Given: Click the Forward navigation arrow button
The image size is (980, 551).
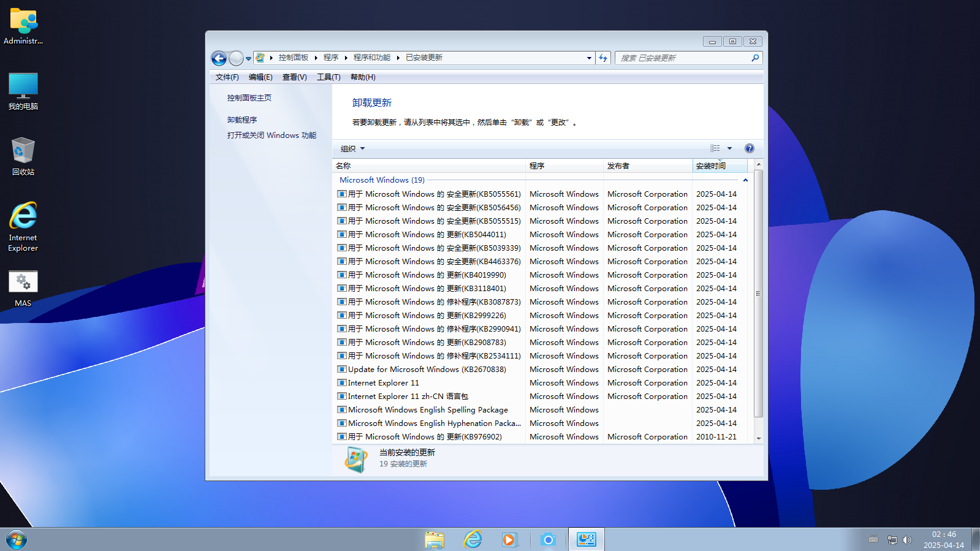Looking at the screenshot, I should pos(236,58).
